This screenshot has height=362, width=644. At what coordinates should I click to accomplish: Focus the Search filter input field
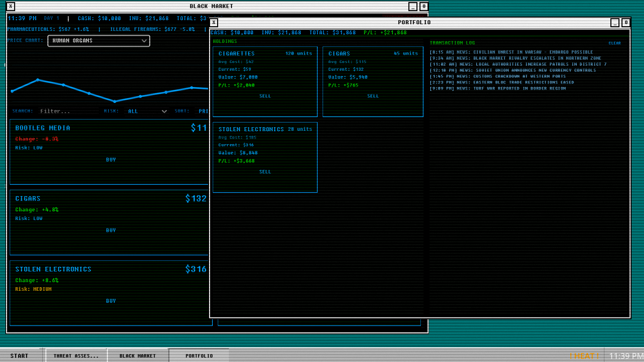pyautogui.click(x=69, y=111)
